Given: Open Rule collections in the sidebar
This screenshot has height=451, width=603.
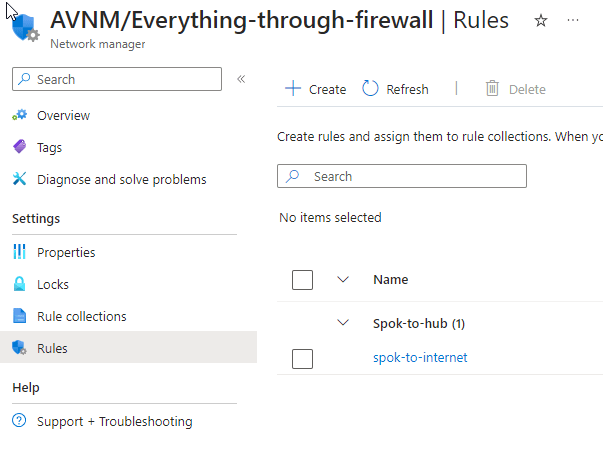Looking at the screenshot, I should point(82,316).
